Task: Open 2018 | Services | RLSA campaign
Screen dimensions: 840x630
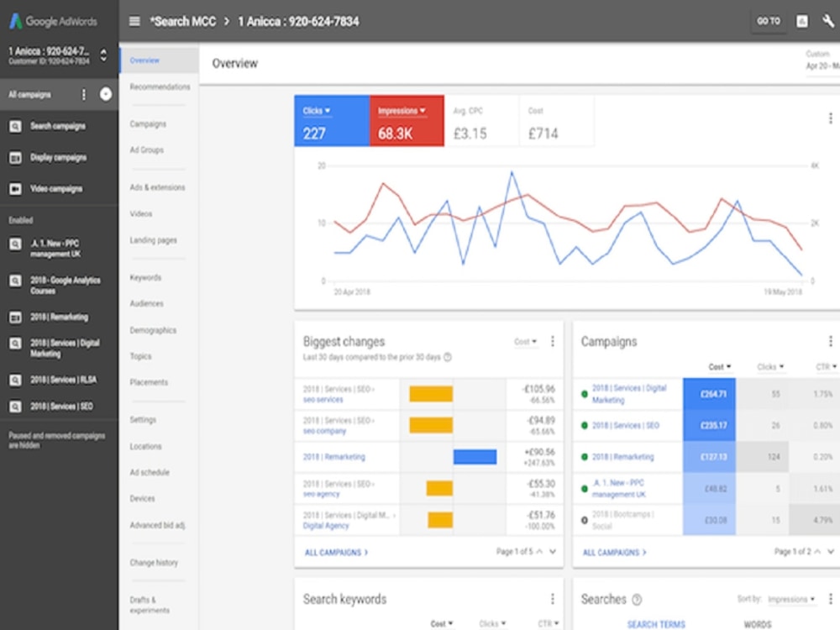Action: tap(63, 380)
